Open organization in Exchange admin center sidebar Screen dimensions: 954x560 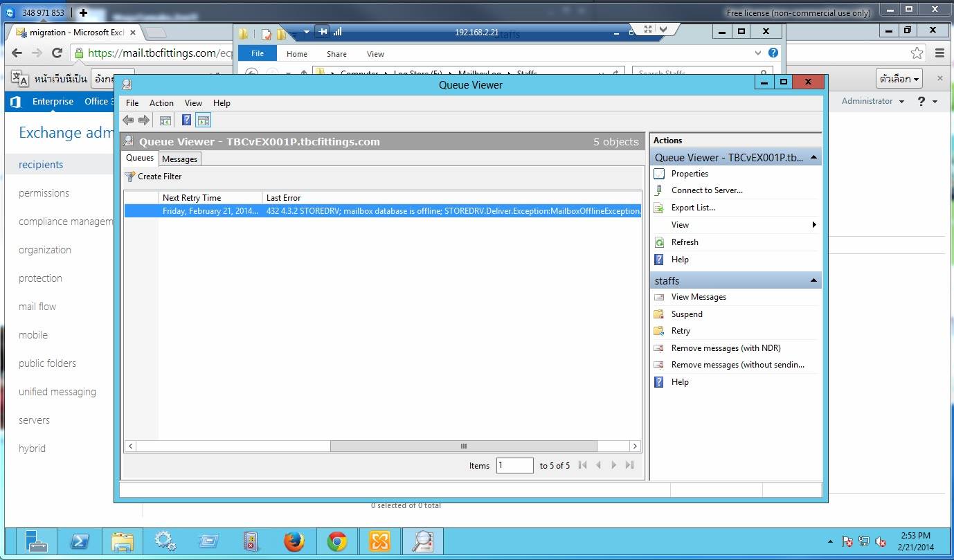click(45, 250)
